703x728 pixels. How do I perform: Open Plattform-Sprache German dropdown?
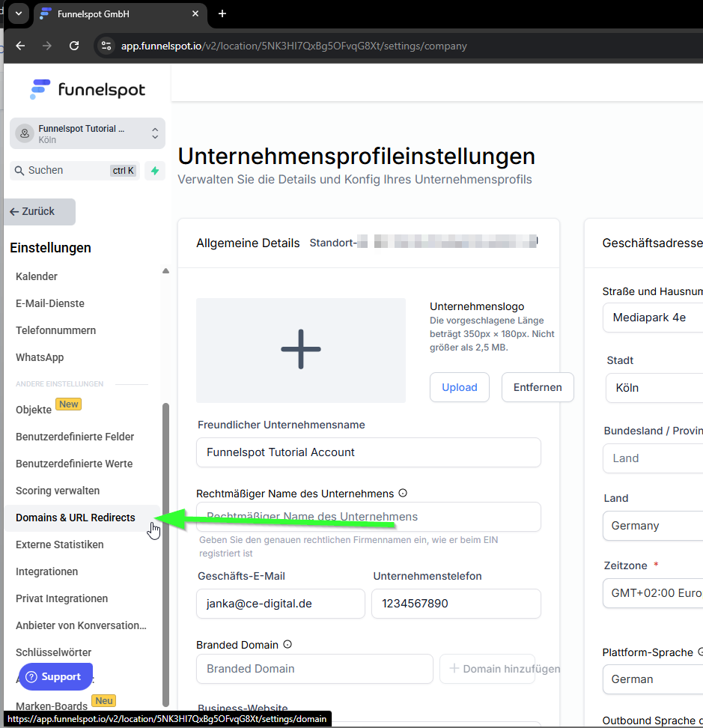(653, 679)
